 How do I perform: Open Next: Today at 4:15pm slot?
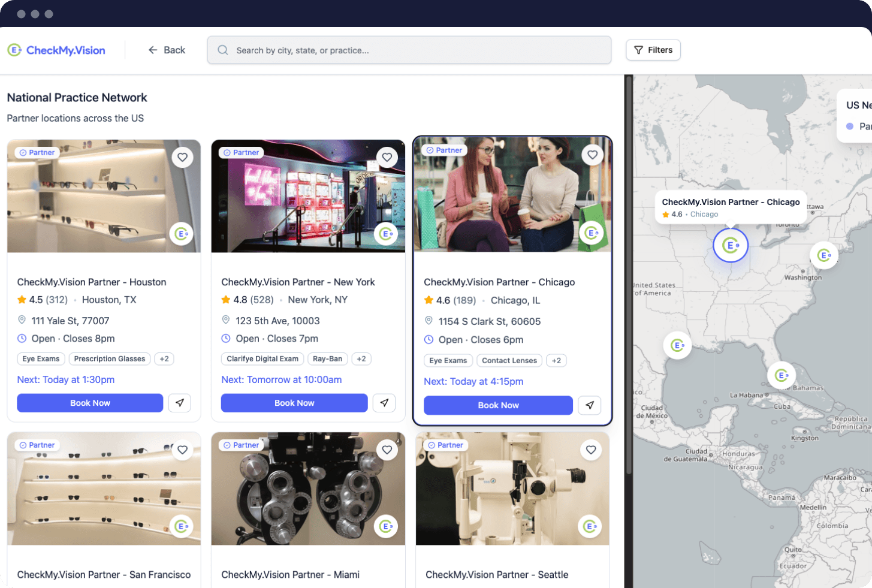click(473, 382)
